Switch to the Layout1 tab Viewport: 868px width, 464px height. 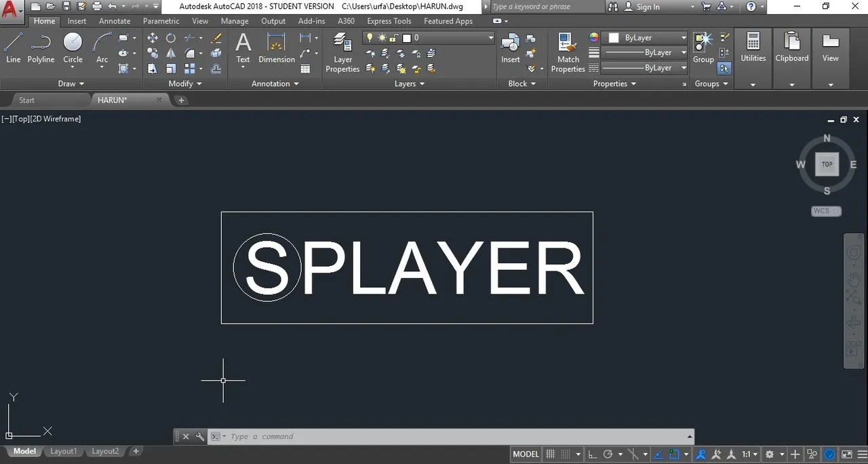(x=64, y=451)
